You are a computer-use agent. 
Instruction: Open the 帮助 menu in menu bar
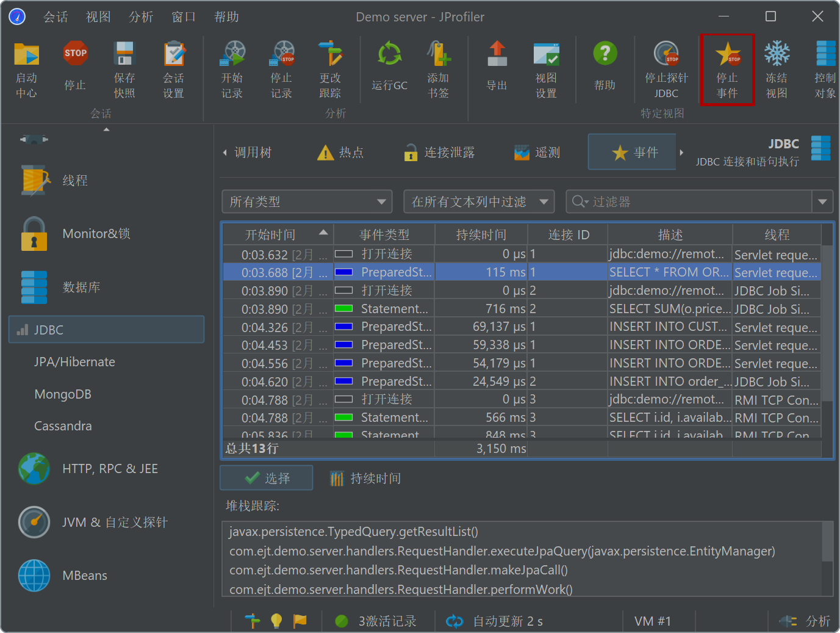point(227,17)
